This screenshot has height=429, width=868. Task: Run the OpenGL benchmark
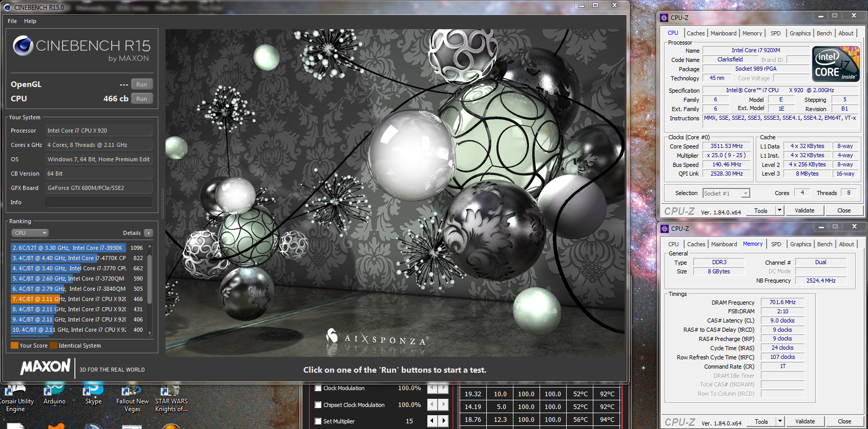[x=142, y=84]
